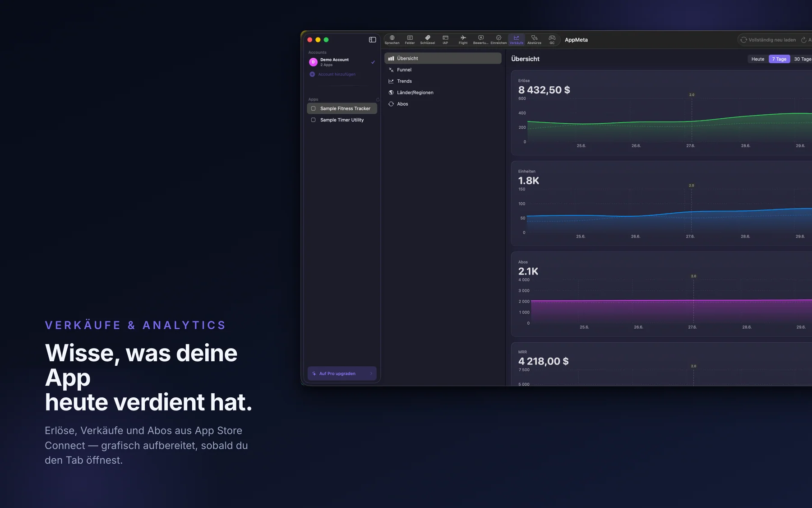Viewport: 812px width, 508px height.
Task: Click the 2.0 marker on Einheiten chart
Action: pyautogui.click(x=691, y=186)
